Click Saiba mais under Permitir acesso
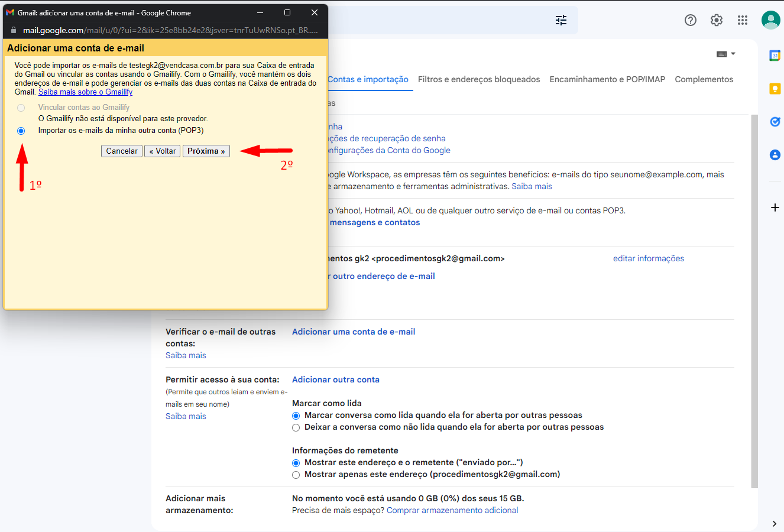This screenshot has width=784, height=532. pyautogui.click(x=186, y=416)
